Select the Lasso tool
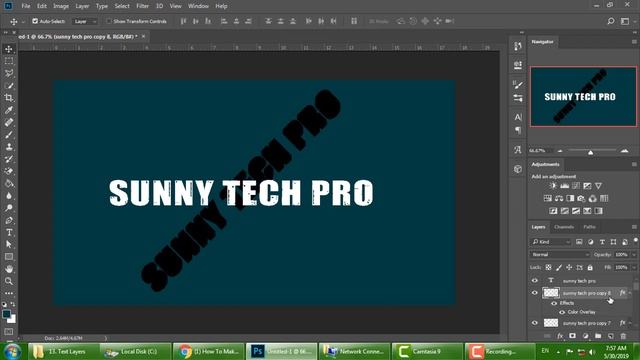 9,73
